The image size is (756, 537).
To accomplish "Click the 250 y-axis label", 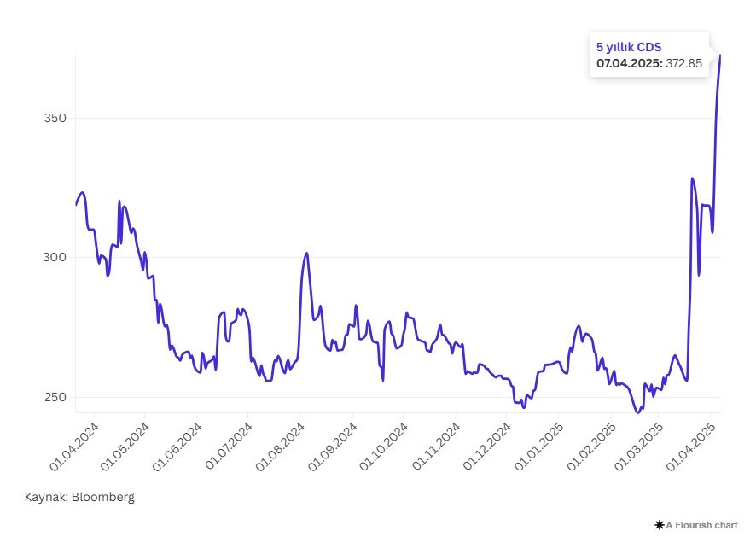I will 55,398.
